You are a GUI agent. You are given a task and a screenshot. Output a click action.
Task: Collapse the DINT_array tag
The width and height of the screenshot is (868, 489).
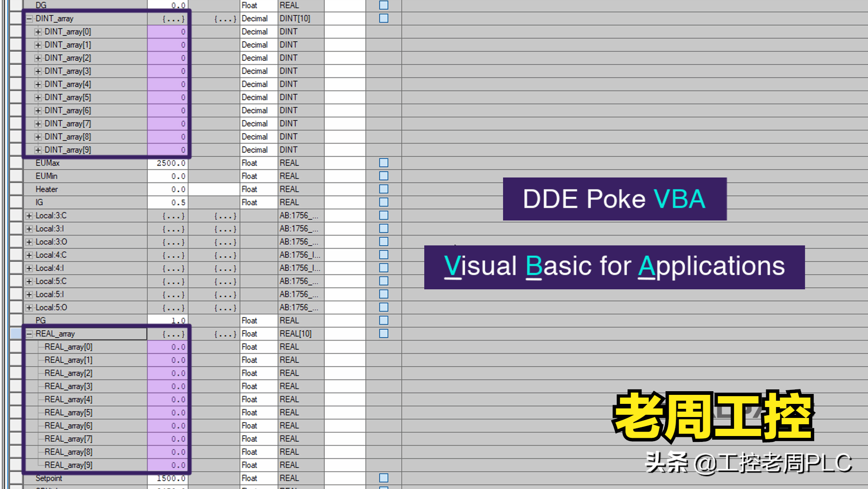[x=29, y=19]
